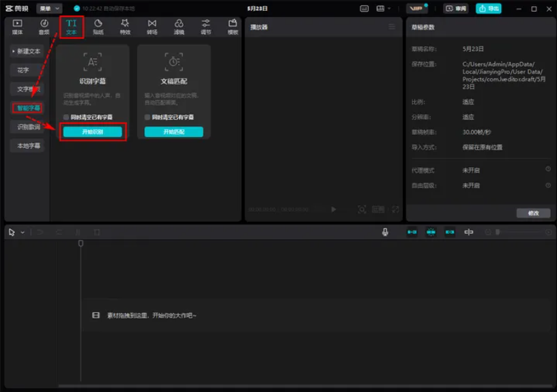Click the 导出 export button

(x=488, y=8)
